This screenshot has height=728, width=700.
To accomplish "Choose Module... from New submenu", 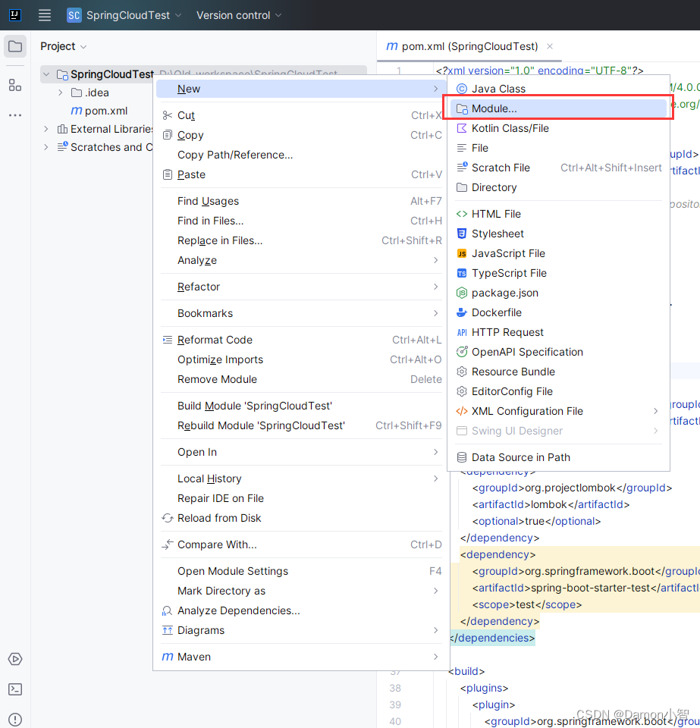I will coord(558,108).
